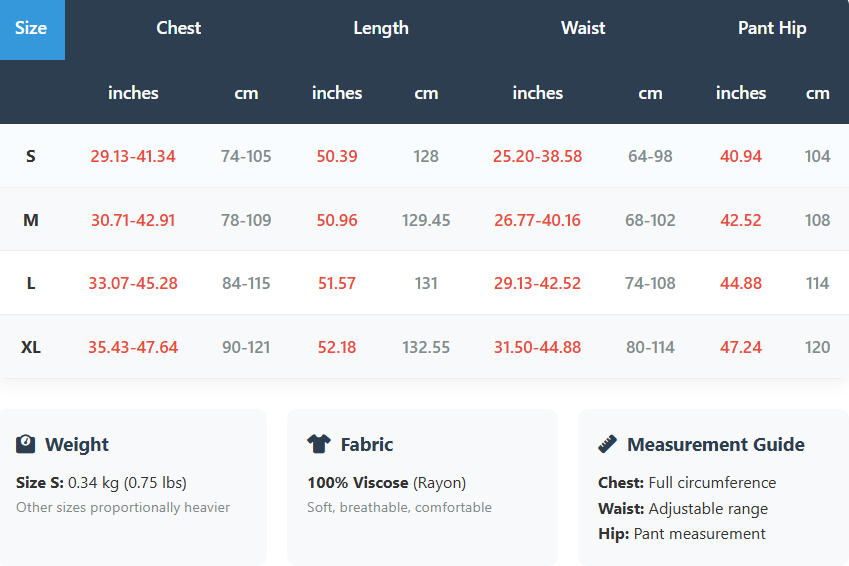Click the M length cm value 129.45
Viewport: 849px width, 566px height.
[x=426, y=220]
